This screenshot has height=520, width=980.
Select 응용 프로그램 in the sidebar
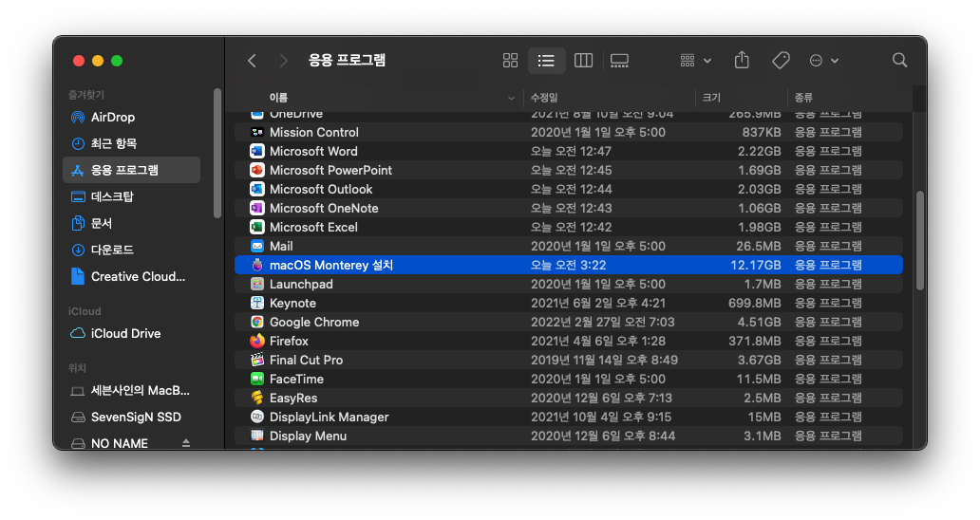click(132, 170)
